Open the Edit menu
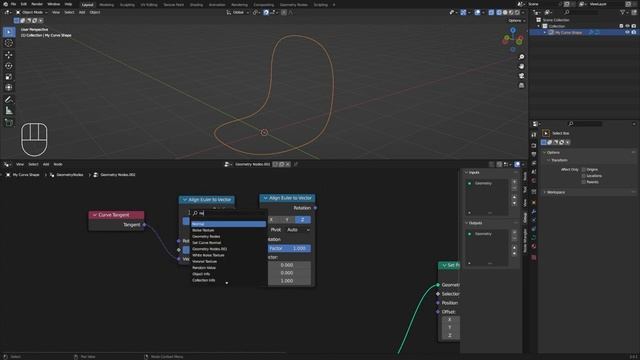 (x=24, y=4)
